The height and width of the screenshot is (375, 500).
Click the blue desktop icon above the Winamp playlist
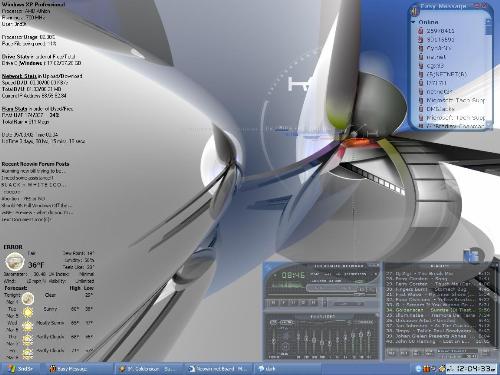click(472, 256)
